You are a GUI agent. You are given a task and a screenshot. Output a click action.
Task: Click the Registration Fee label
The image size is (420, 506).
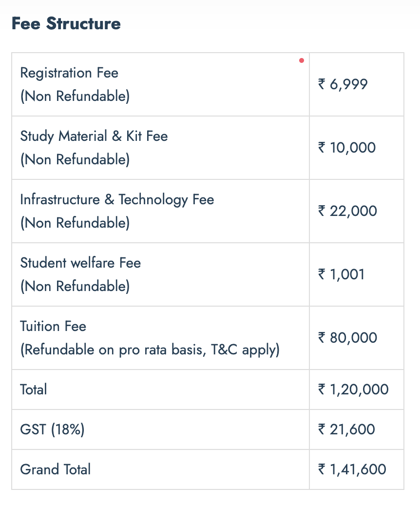[69, 73]
